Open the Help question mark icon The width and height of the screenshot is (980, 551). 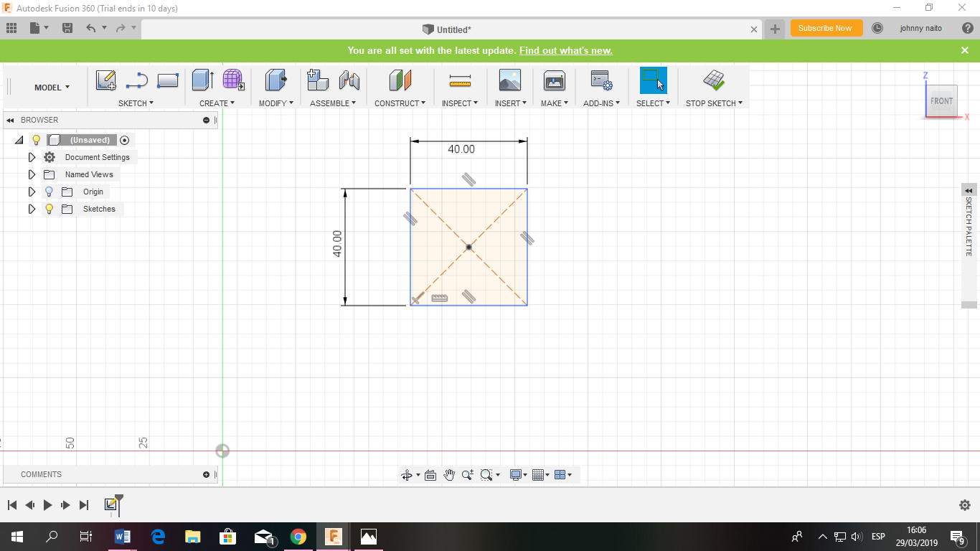(x=967, y=28)
